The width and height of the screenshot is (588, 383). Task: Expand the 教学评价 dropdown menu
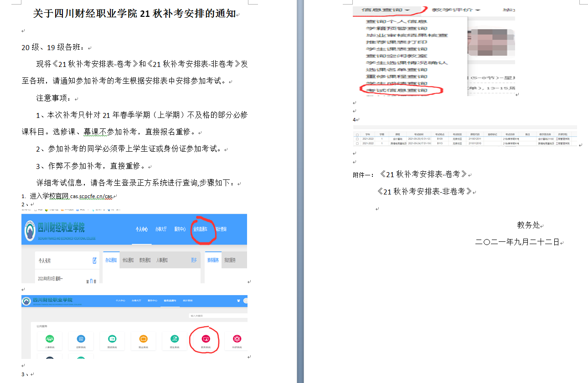coord(456,10)
